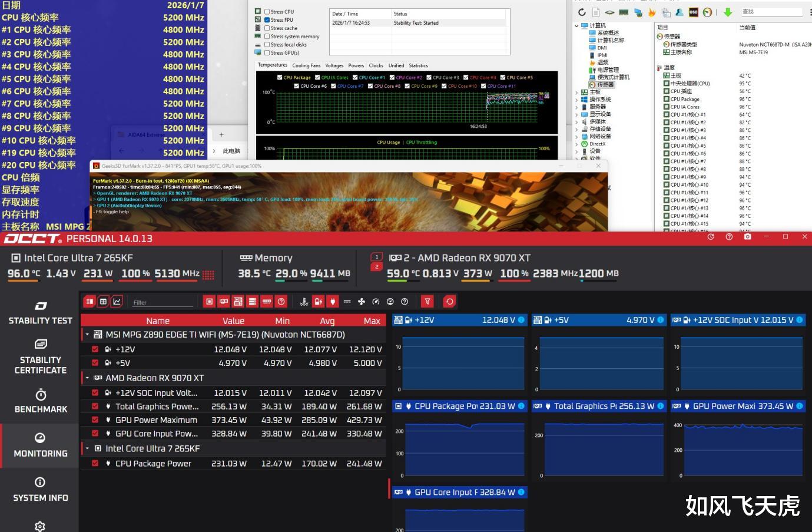Viewport: 812px width, 532px height.
Task: Expand 主板 tree node in AIDA64
Action: [x=576, y=92]
